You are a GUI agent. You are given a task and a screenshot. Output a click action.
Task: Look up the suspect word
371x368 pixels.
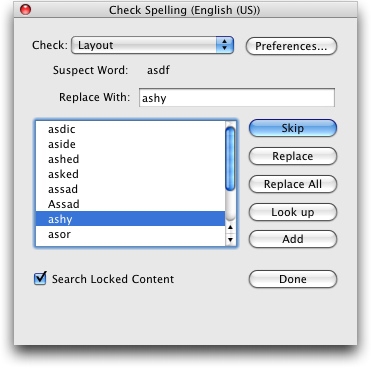293,212
